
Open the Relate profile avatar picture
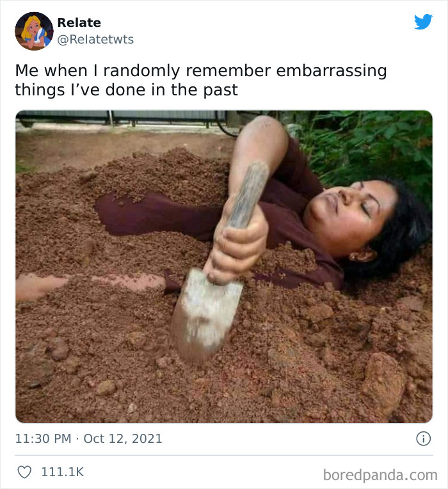(x=34, y=31)
